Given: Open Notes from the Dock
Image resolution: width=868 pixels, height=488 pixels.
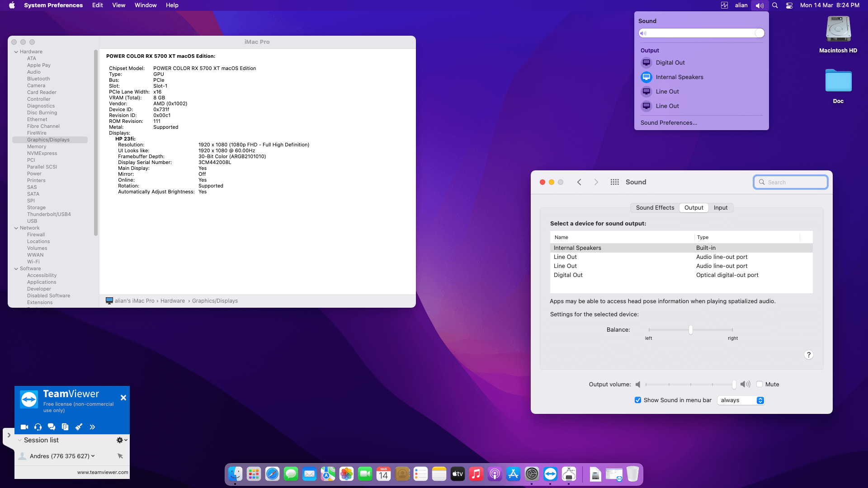Looking at the screenshot, I should pos(439,474).
